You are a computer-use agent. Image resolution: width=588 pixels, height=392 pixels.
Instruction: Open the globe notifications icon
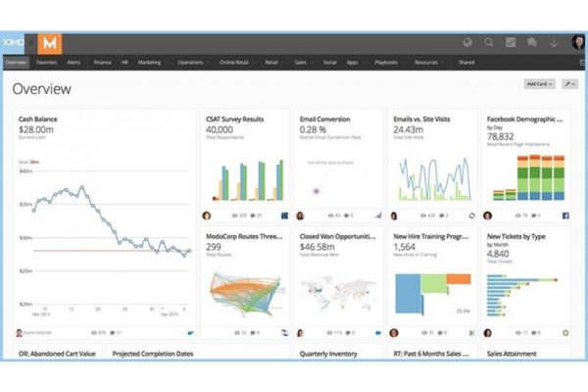pos(467,43)
